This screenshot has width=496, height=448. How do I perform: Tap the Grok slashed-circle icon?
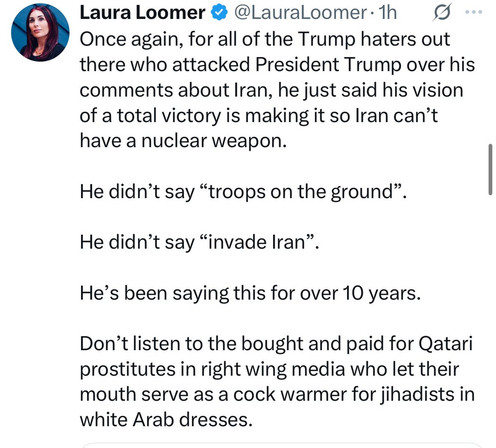pos(440,14)
